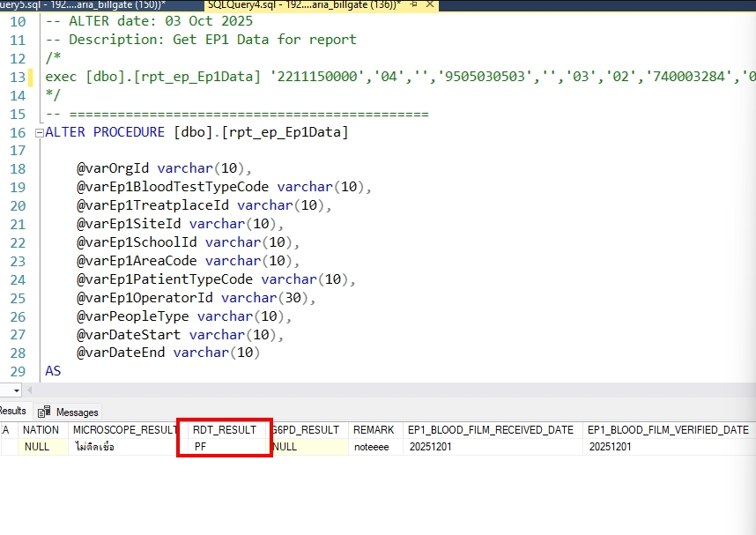Click the NATION column header

41,430
